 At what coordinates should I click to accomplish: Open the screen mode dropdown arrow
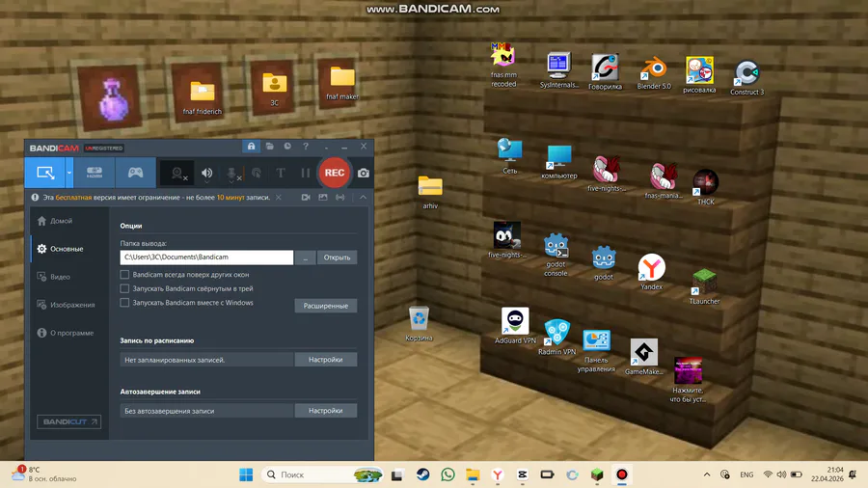[x=69, y=173]
